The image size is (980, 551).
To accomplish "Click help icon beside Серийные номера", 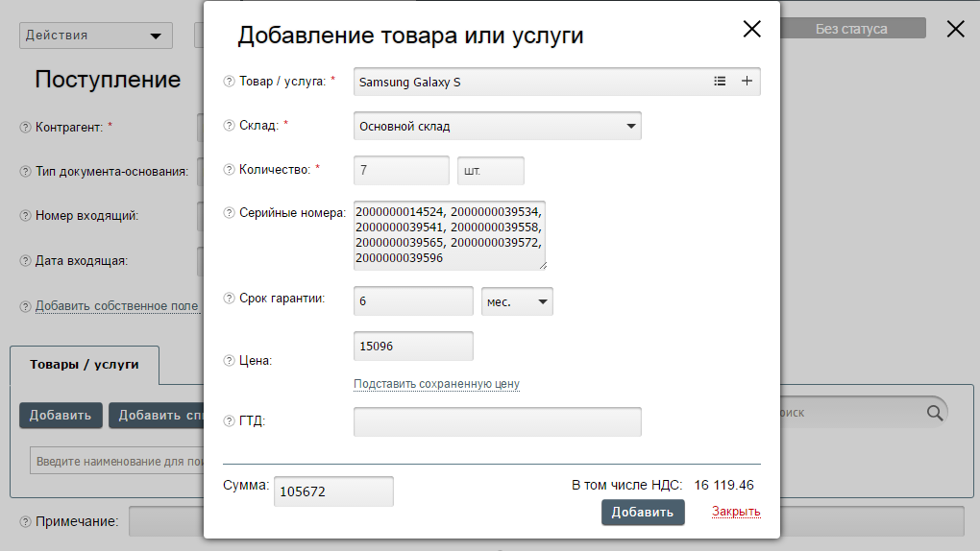I will [x=229, y=213].
